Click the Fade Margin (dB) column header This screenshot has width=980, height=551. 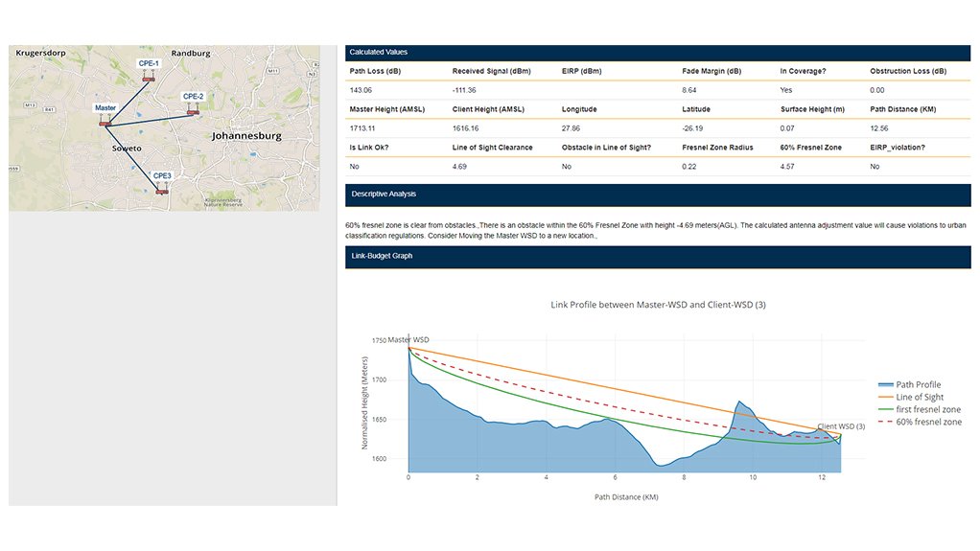[x=712, y=71]
